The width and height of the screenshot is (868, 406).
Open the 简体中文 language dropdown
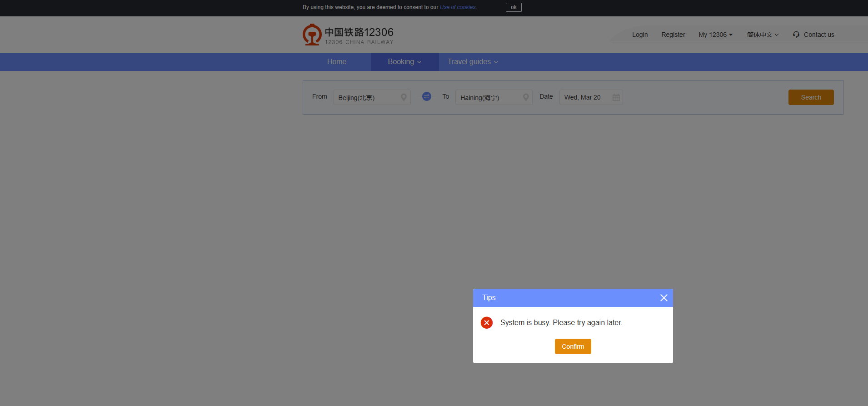pyautogui.click(x=763, y=35)
